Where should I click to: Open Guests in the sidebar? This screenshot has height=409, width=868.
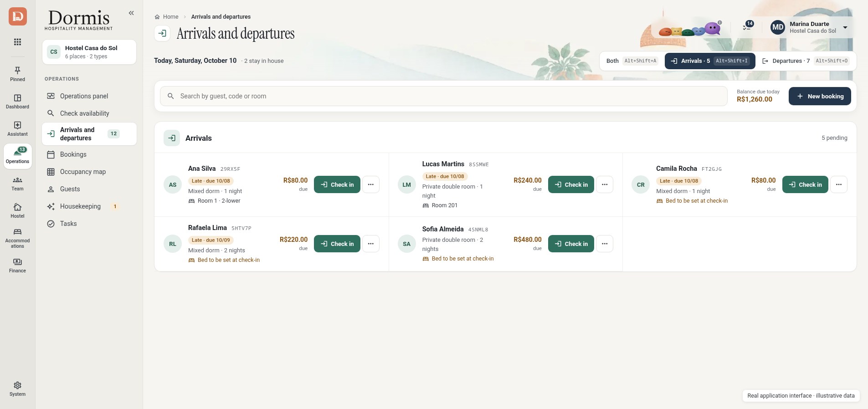89,189
